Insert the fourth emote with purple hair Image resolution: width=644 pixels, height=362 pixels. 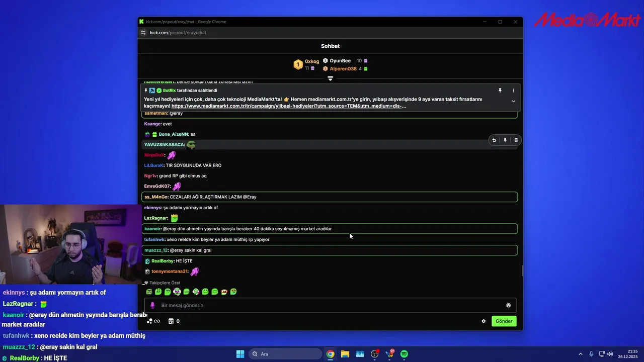pos(177,292)
